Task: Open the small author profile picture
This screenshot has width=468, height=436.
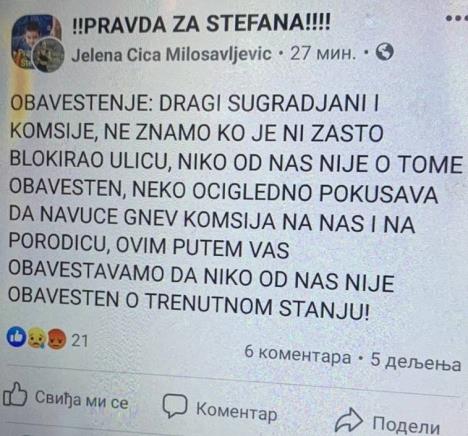Action: tap(48, 56)
